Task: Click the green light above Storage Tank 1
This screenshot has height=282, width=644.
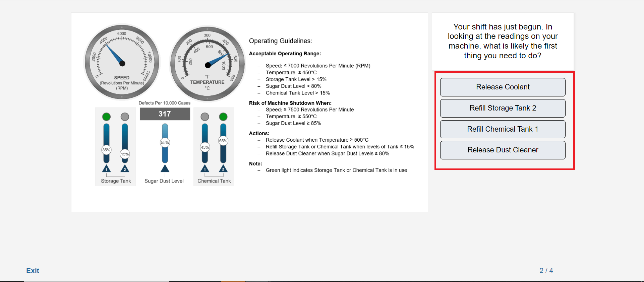Action: [106, 117]
